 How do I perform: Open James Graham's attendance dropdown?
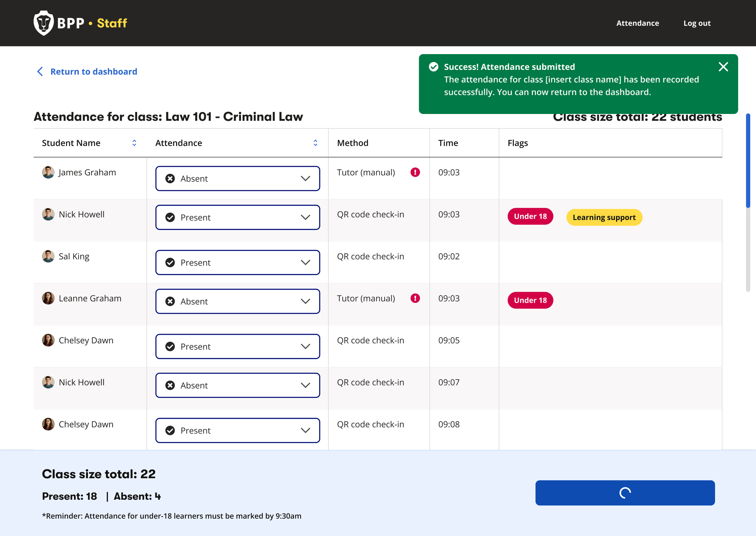(x=238, y=179)
